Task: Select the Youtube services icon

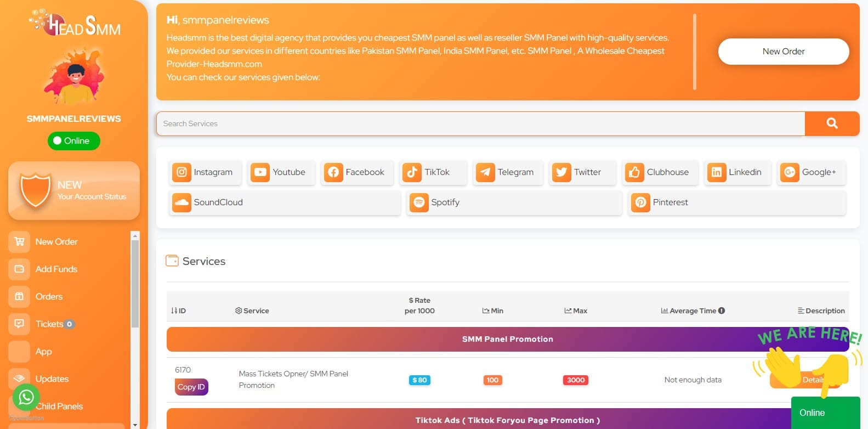Action: [260, 172]
